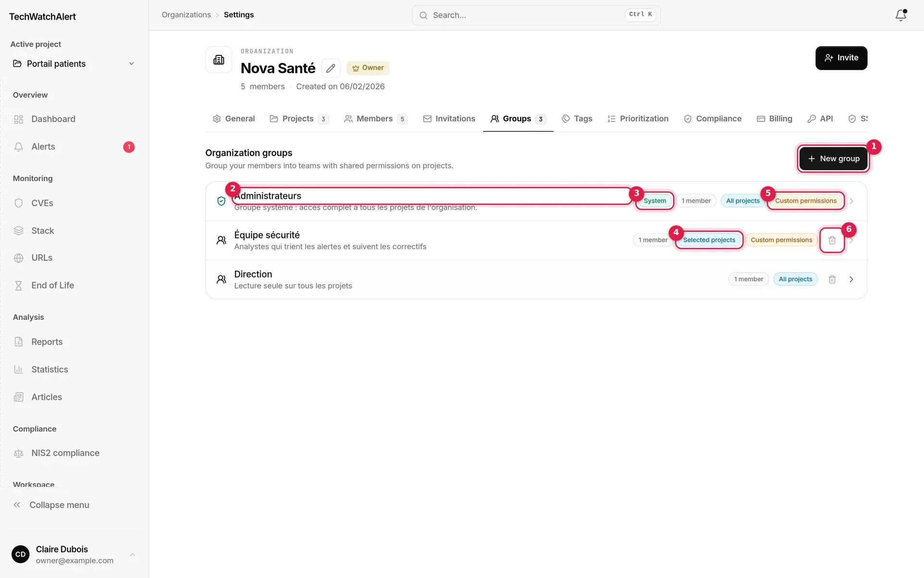Open the Tags tab
The width and height of the screenshot is (924, 578).
pos(577,119)
